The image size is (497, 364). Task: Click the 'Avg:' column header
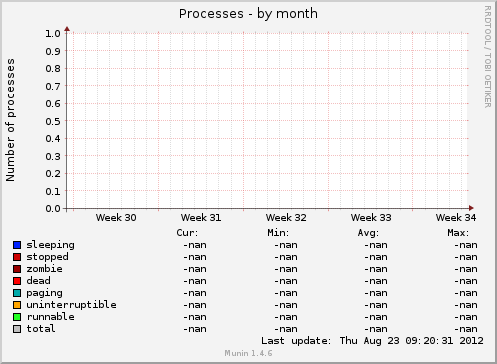pos(368,233)
